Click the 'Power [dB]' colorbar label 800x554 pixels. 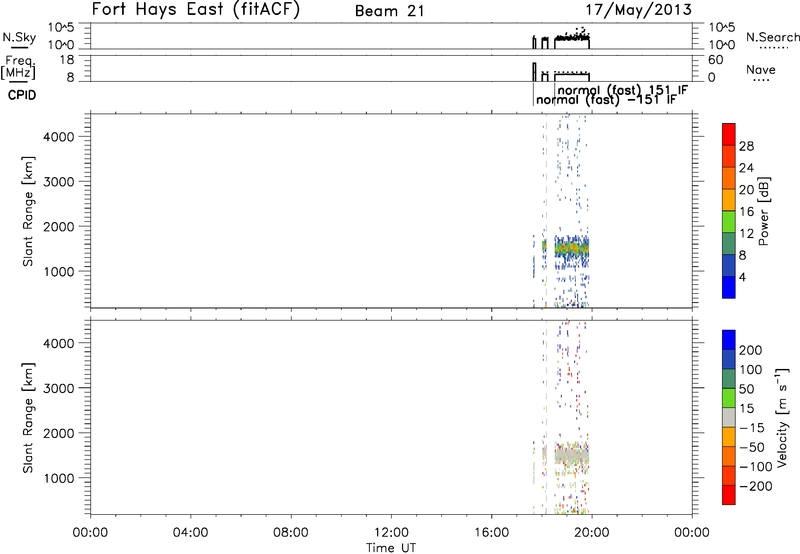click(764, 211)
